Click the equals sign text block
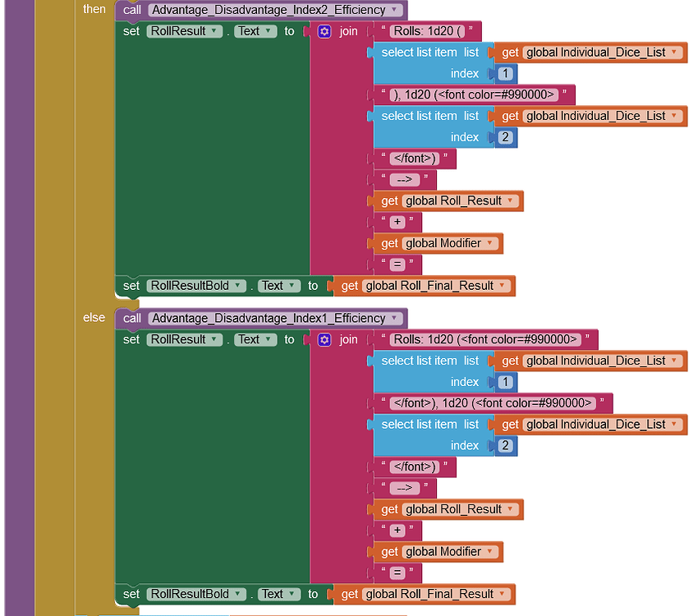The width and height of the screenshot is (698, 616). click(398, 264)
